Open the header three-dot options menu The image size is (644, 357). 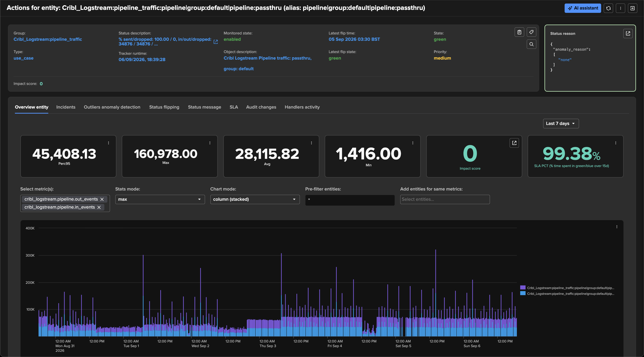(620, 8)
